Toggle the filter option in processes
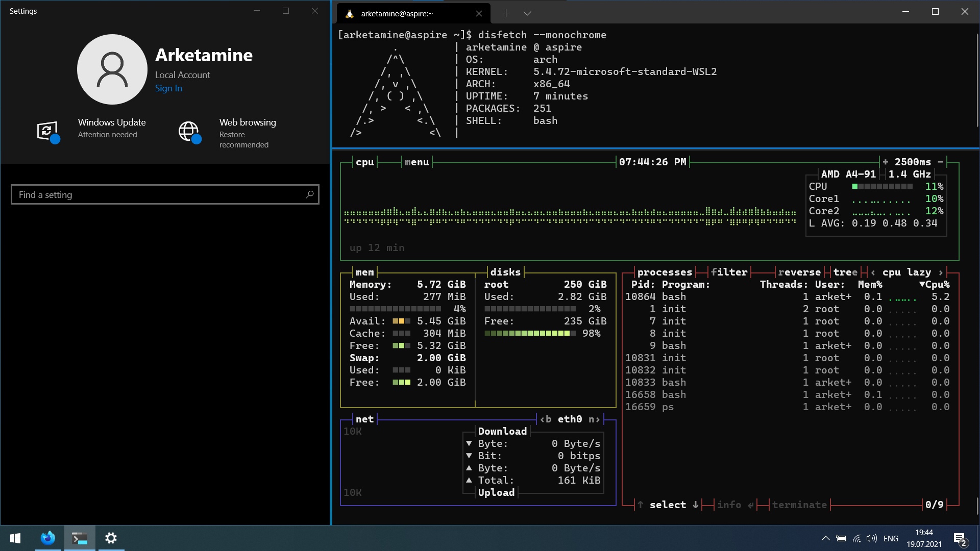 coord(729,272)
